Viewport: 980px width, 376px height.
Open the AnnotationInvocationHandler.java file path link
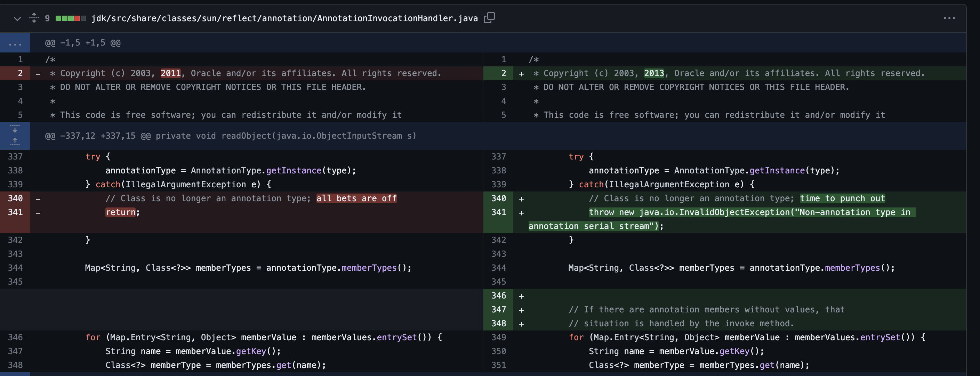284,18
